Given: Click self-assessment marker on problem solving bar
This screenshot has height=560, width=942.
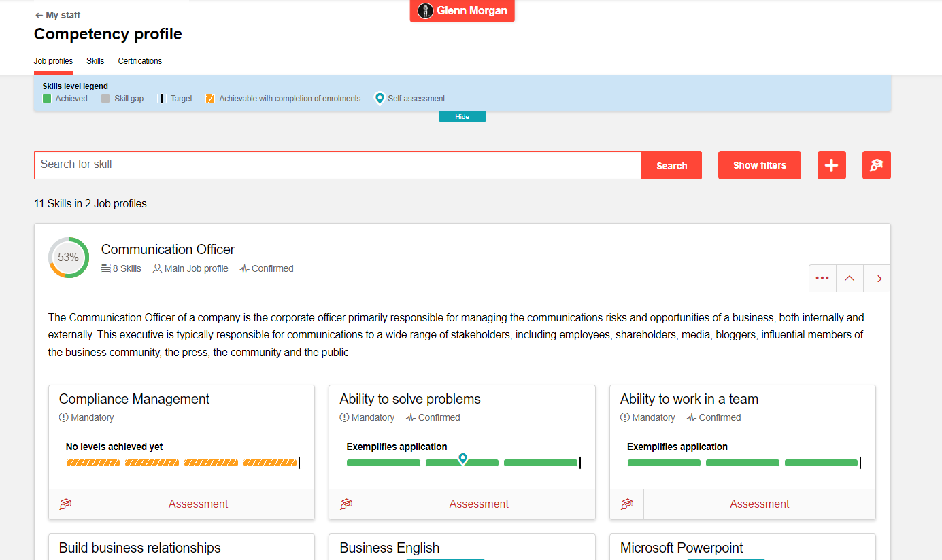Looking at the screenshot, I should 462,459.
